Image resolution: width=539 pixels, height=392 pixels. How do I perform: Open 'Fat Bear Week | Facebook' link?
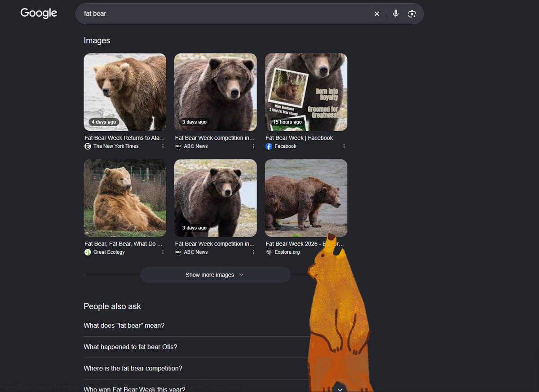pyautogui.click(x=299, y=138)
